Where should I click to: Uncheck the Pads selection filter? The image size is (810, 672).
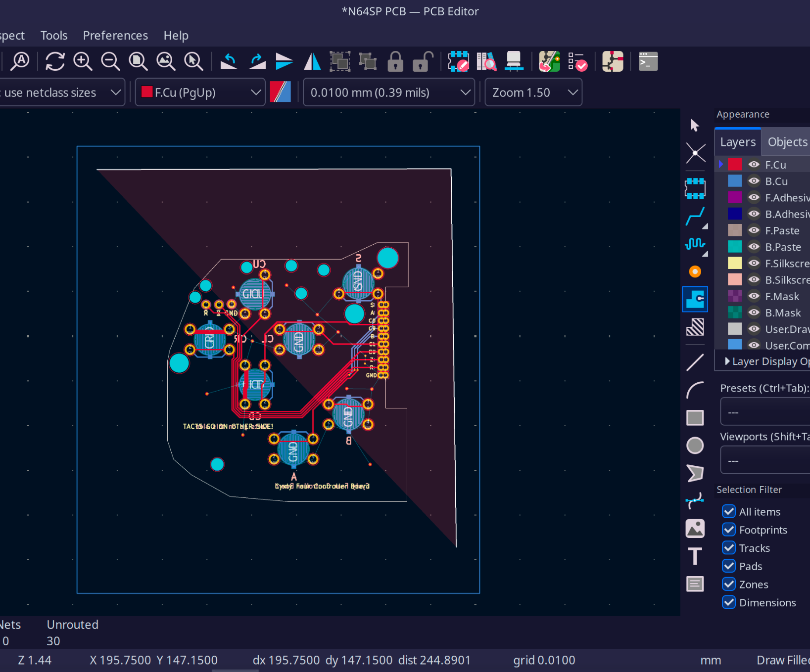click(x=729, y=566)
